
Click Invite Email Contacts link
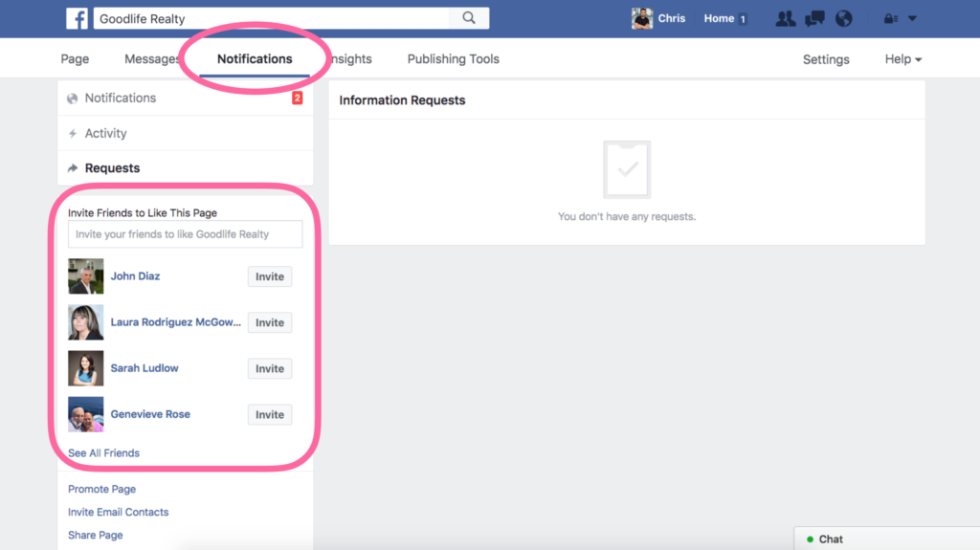(118, 512)
